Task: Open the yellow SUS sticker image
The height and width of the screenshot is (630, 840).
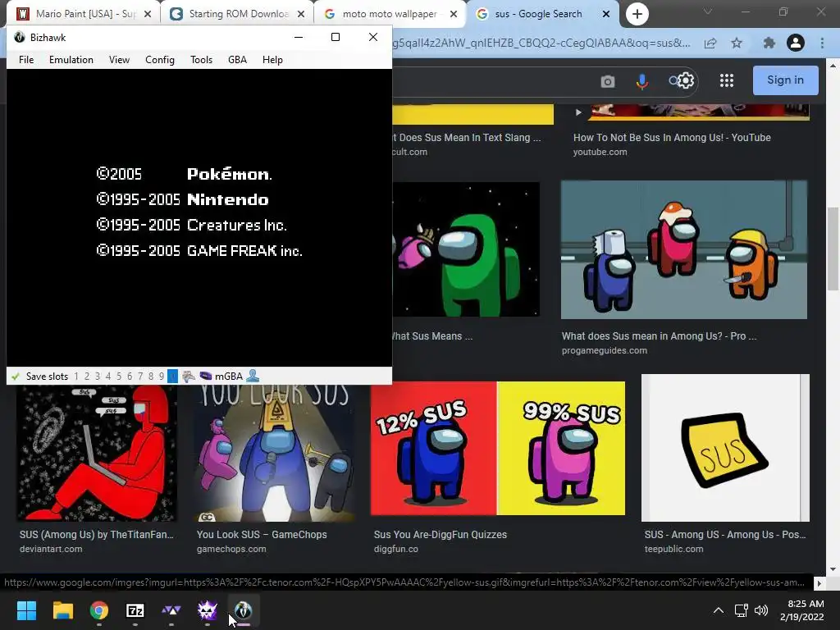Action: coord(725,448)
